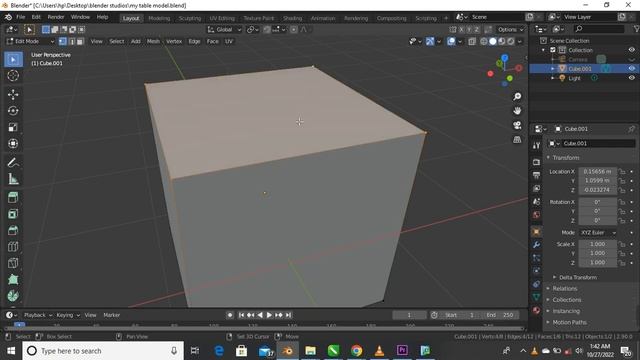Toggle X-Ray display
Viewport: 640px width, 360px height.
472,41
